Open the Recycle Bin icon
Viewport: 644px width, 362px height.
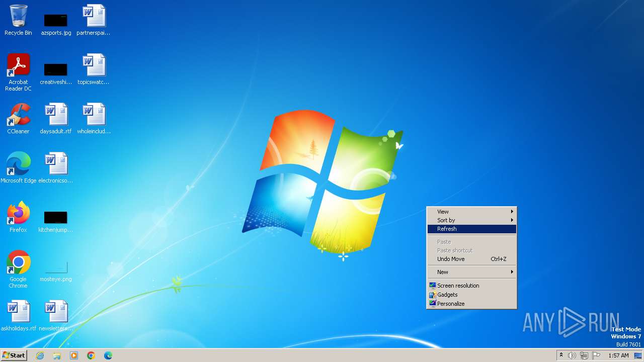pos(18,20)
